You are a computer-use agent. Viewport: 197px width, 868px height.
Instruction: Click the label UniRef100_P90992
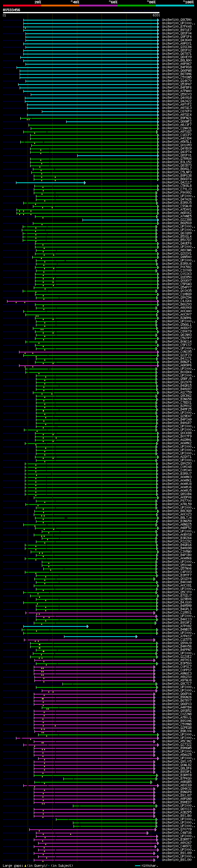(177, 193)
